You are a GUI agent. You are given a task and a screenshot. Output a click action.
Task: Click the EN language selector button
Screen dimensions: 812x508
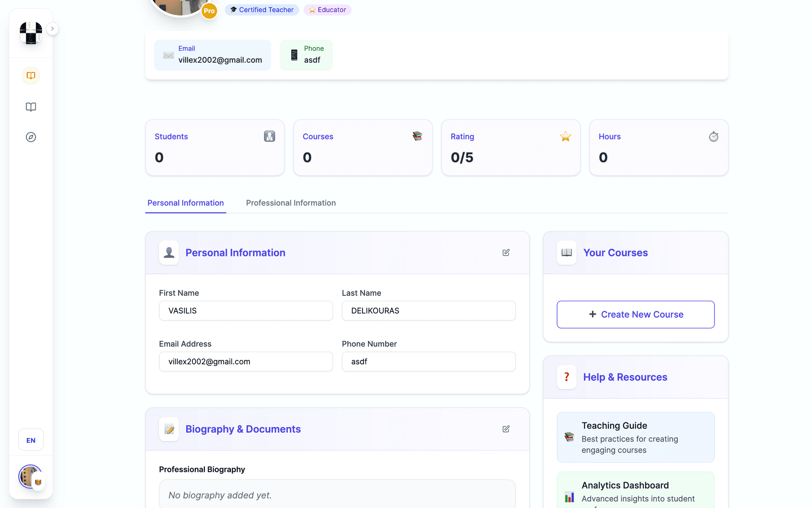coord(31,440)
